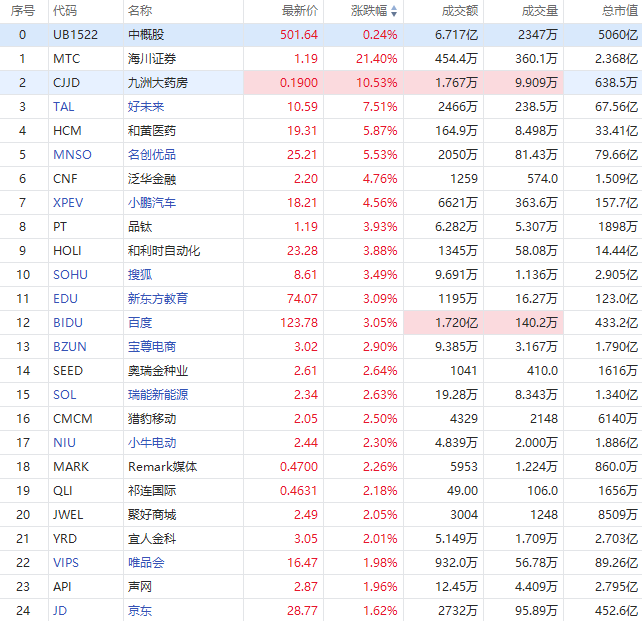Open the 好未来 stock link
Image resolution: width=642 pixels, height=621 pixels.
point(146,107)
